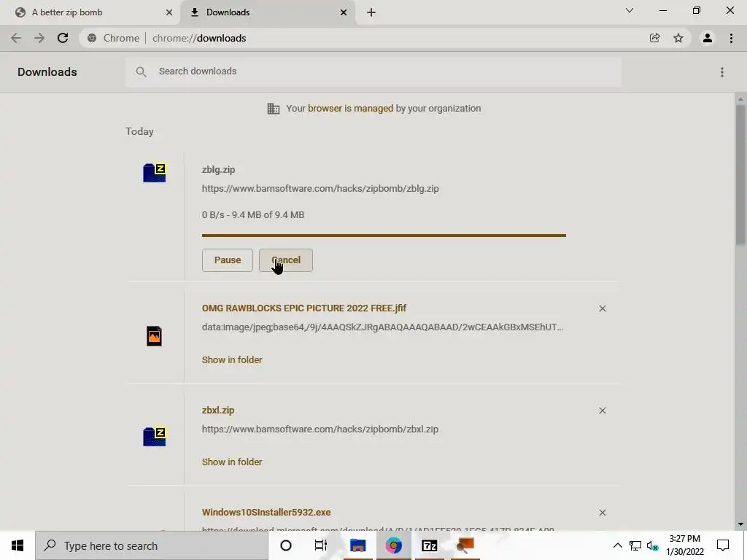Click the jfif image file icon
This screenshot has width=747, height=560.
pyautogui.click(x=155, y=335)
